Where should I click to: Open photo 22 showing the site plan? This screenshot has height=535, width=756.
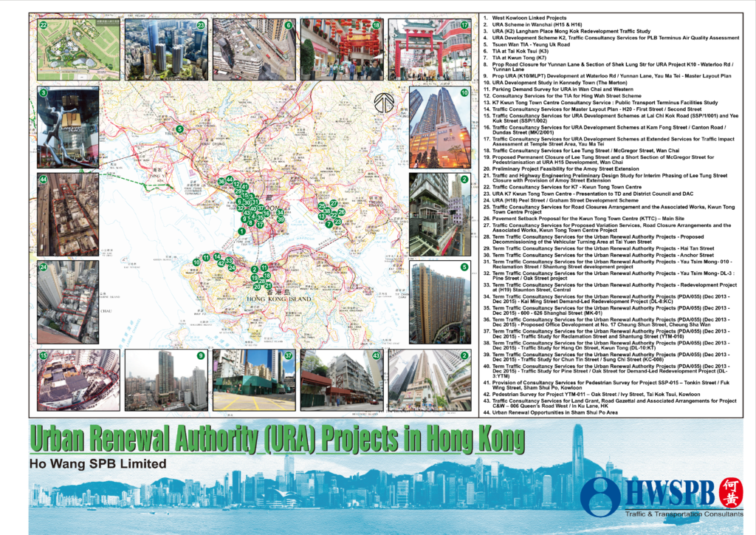pos(78,50)
